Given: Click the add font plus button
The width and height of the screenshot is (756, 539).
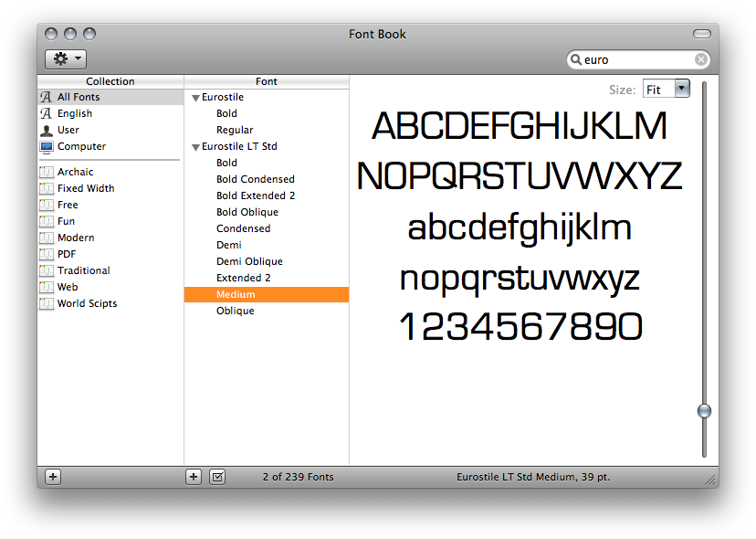Looking at the screenshot, I should coord(194,477).
